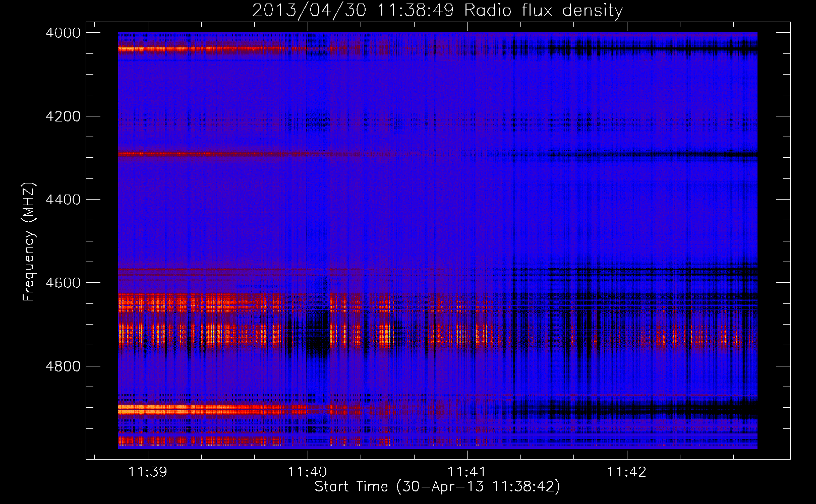Click the 11:39 time tick label
The image size is (816, 504).
click(x=148, y=472)
